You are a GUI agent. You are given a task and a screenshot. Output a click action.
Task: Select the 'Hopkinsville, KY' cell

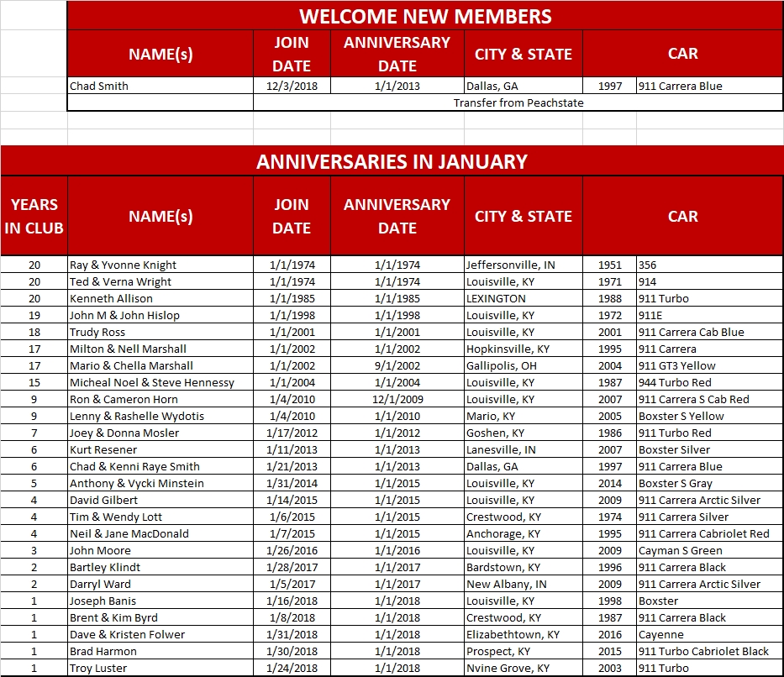tap(524, 349)
